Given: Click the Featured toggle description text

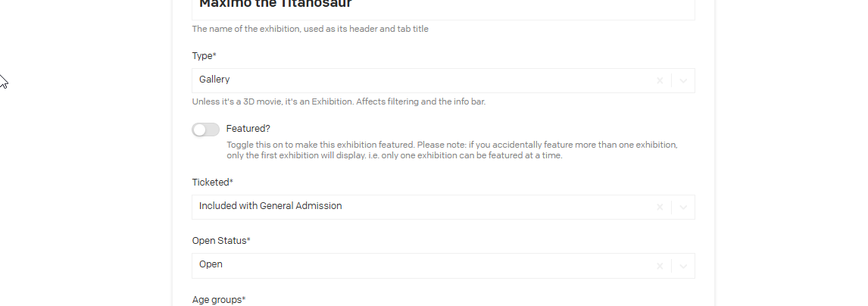Looking at the screenshot, I should [452, 150].
